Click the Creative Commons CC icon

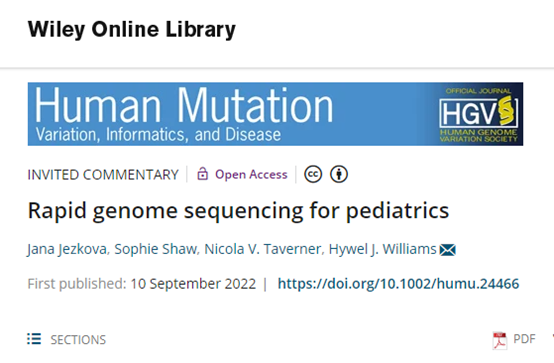click(313, 174)
